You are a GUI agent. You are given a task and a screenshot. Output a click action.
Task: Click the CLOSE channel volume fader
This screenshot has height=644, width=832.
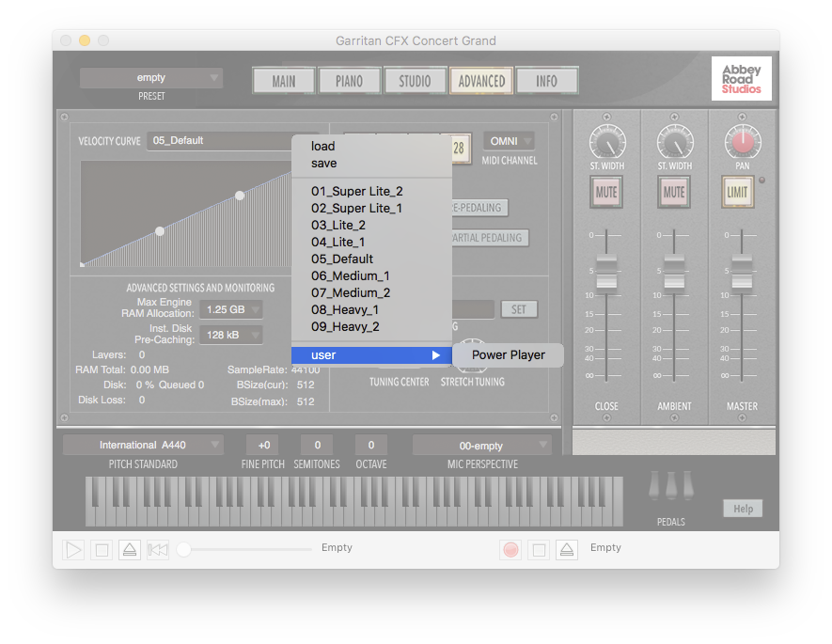point(606,274)
